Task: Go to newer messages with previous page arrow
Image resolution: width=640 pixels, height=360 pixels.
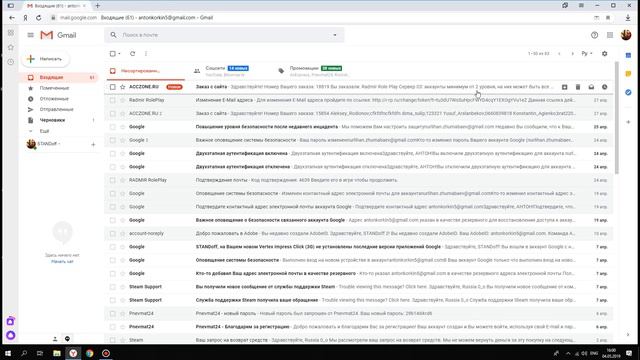Action: point(559,53)
